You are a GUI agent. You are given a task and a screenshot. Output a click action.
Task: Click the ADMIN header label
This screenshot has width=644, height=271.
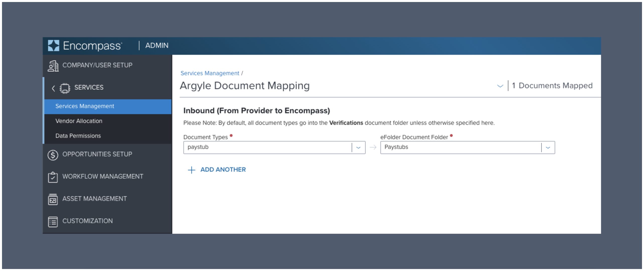[x=156, y=45]
